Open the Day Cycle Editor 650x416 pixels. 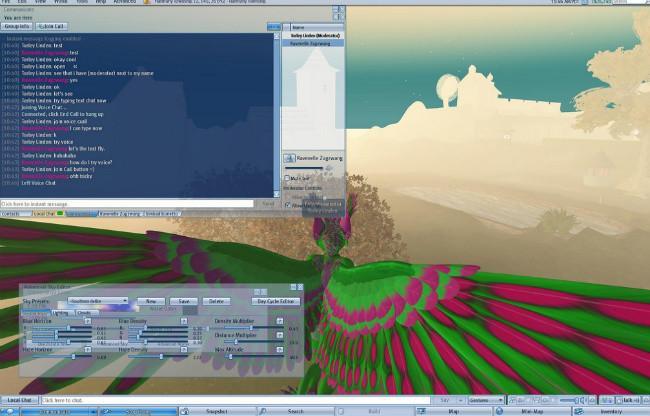tap(275, 301)
